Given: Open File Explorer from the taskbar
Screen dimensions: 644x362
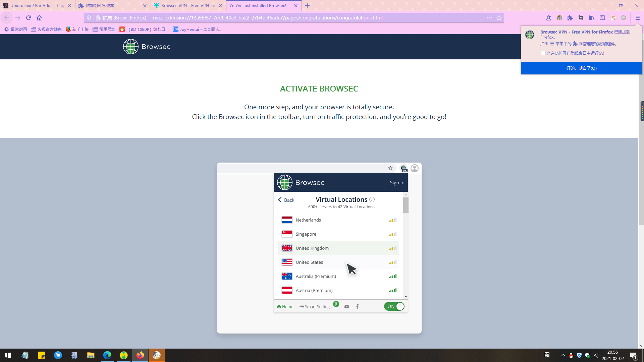Looking at the screenshot, I should pyautogui.click(x=91, y=355).
